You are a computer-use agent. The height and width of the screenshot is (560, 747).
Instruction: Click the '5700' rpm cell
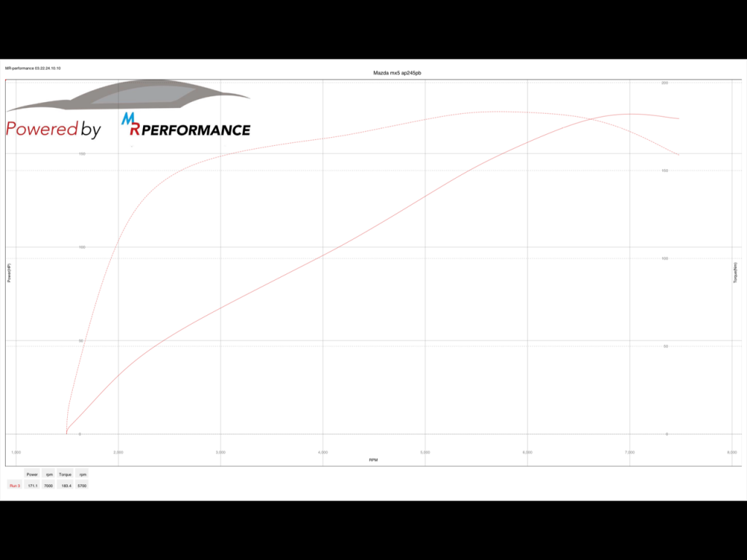click(x=82, y=485)
